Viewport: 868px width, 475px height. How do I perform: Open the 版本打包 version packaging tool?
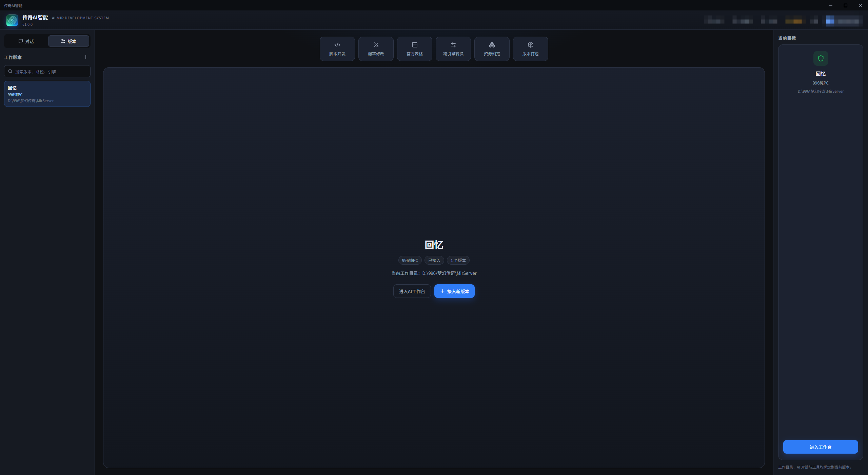530,49
